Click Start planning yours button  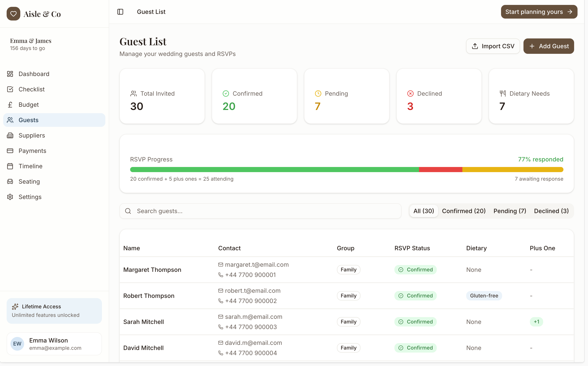(539, 12)
